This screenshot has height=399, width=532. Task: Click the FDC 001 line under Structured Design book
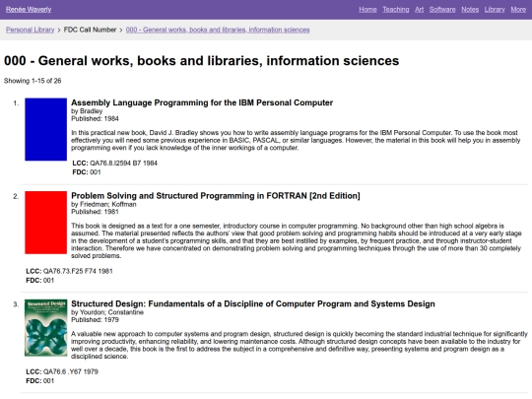click(x=40, y=380)
